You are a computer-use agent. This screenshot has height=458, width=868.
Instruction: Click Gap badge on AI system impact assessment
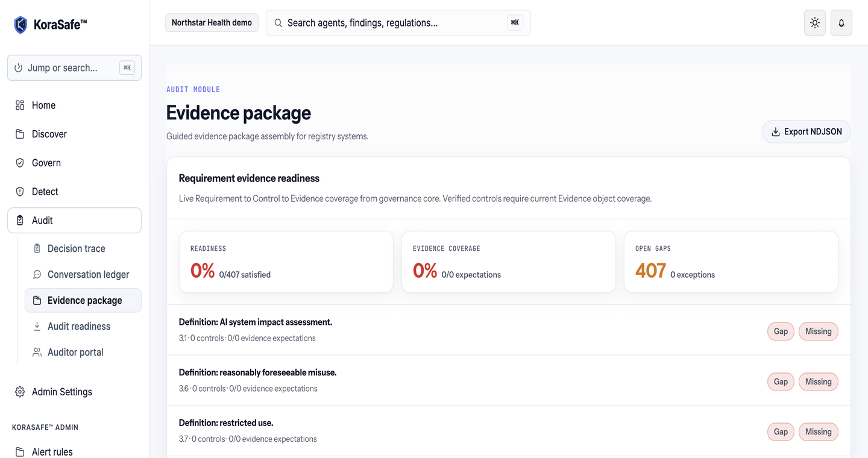point(781,331)
